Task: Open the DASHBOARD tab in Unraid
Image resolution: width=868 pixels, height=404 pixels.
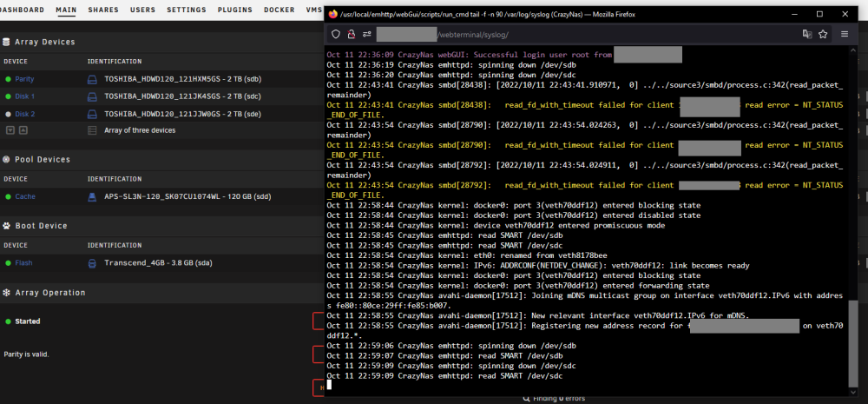Action: tap(23, 10)
